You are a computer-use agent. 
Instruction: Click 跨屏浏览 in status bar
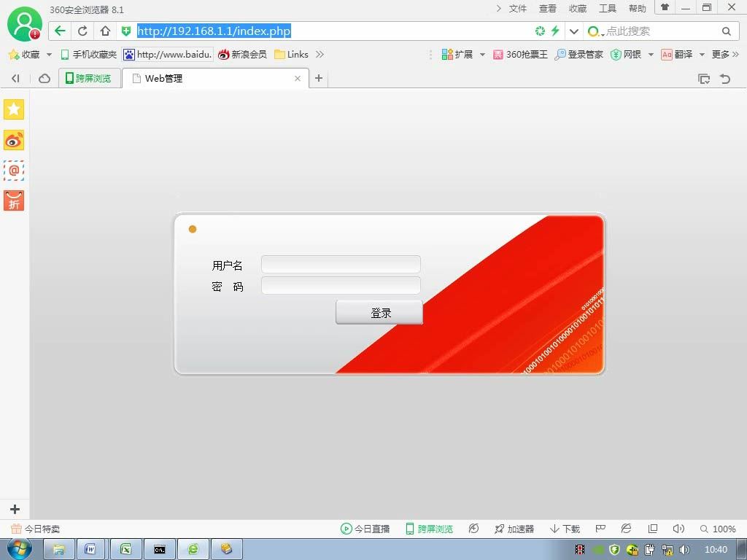429,529
